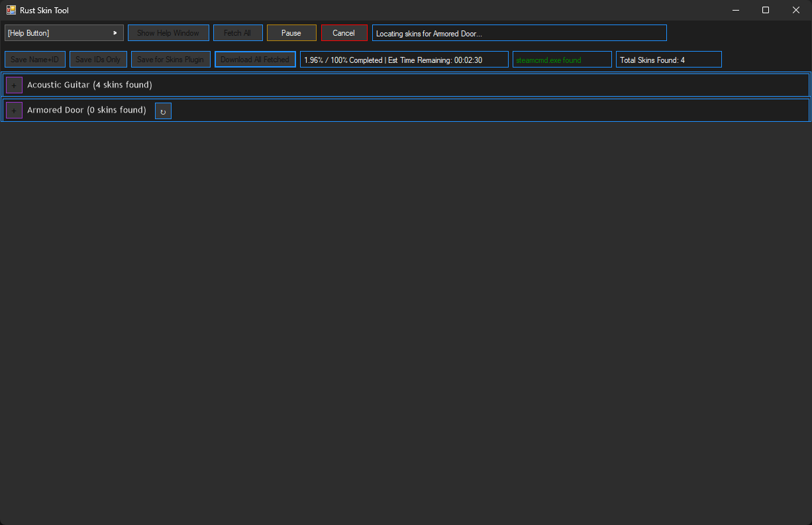Click the arrow inside the Help Button
The image size is (812, 525).
[x=114, y=32]
